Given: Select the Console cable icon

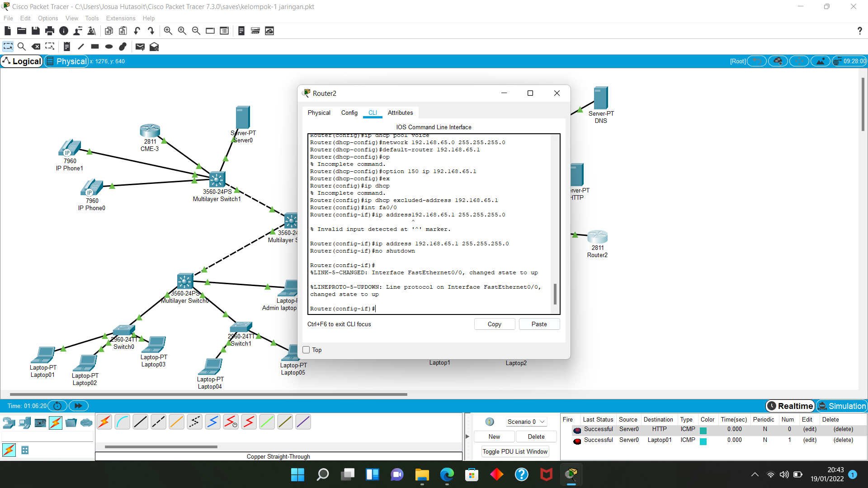Looking at the screenshot, I should click(x=122, y=422).
